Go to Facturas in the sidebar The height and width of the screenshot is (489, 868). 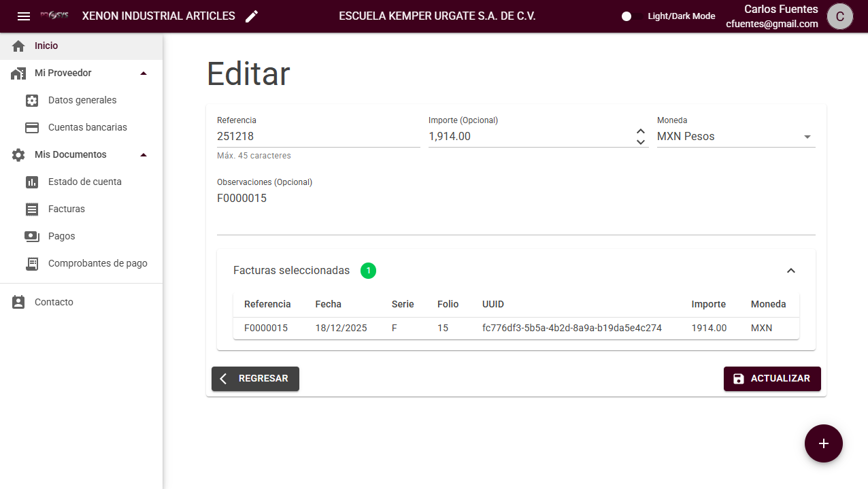coord(67,209)
